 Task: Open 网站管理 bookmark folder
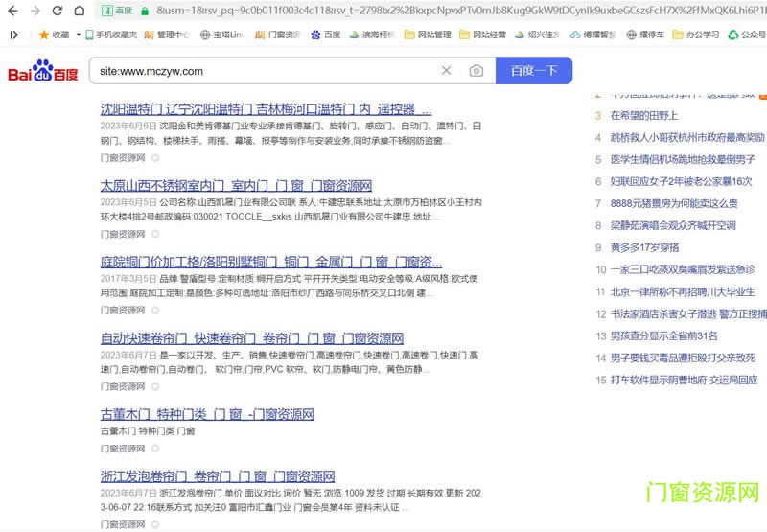tap(428, 35)
